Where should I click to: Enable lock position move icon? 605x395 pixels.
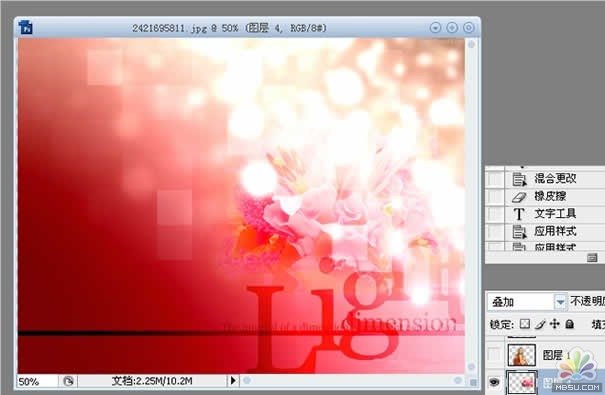[x=554, y=324]
